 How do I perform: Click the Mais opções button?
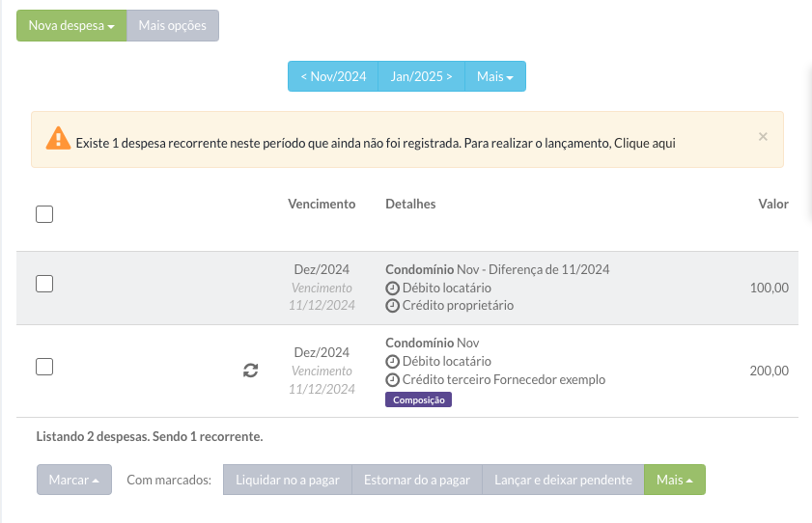[173, 26]
